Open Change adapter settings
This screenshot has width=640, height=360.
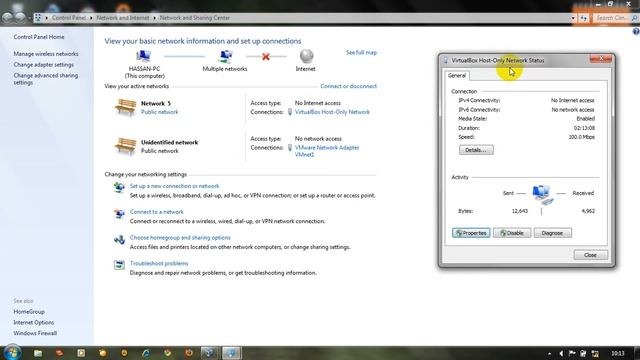[44, 64]
